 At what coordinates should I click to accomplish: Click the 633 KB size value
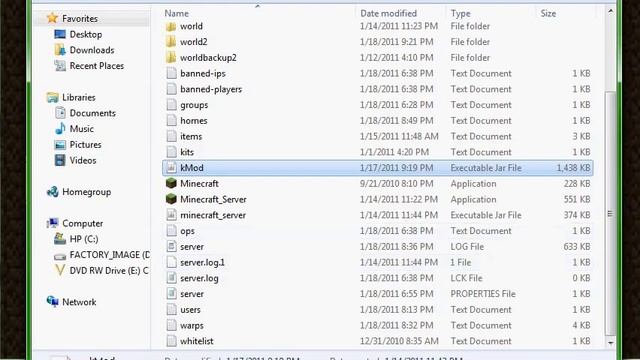pos(577,247)
